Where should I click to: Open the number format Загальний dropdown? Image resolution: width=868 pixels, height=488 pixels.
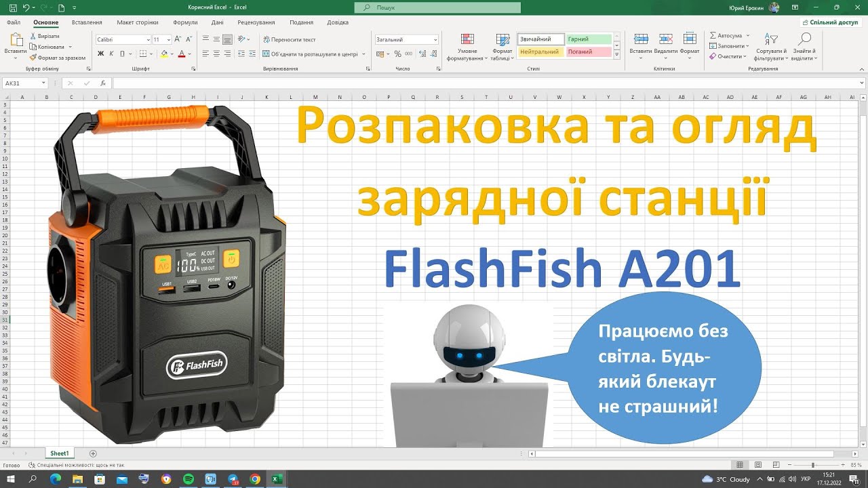click(435, 40)
